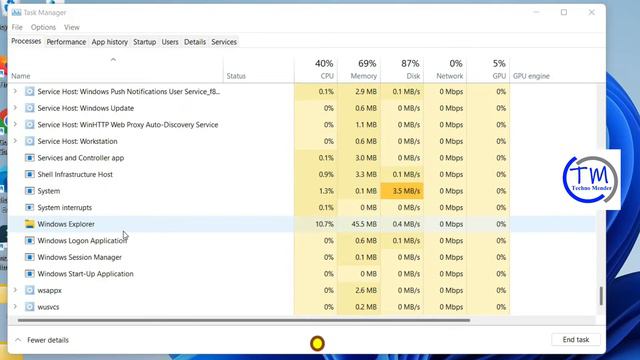This screenshot has width=640, height=360.
Task: Select Windows Logon Application row text
Action: pos(82,241)
